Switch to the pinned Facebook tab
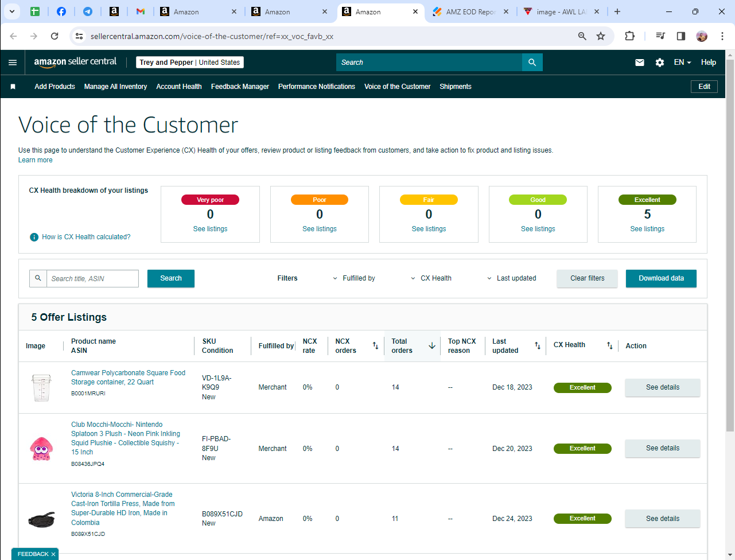This screenshot has width=735, height=560. pos(61,11)
